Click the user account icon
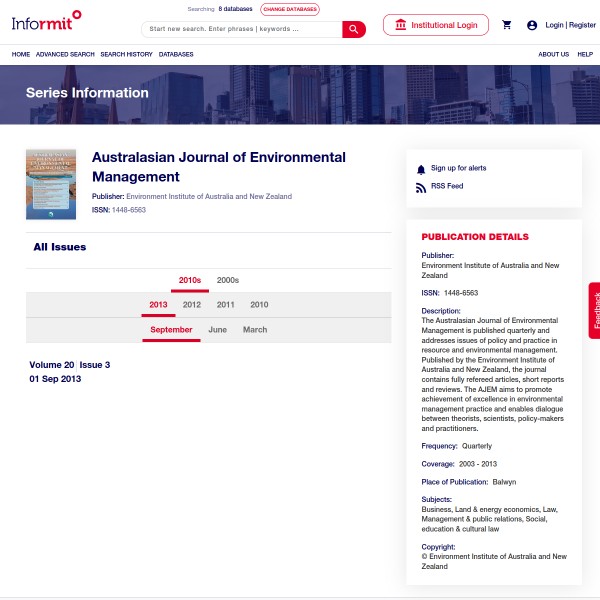600x600 pixels. [532, 25]
